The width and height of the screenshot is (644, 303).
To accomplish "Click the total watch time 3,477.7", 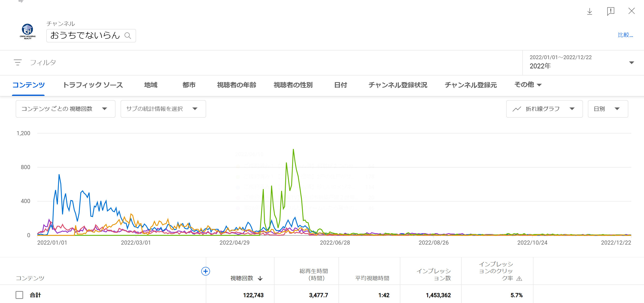I will click(318, 295).
